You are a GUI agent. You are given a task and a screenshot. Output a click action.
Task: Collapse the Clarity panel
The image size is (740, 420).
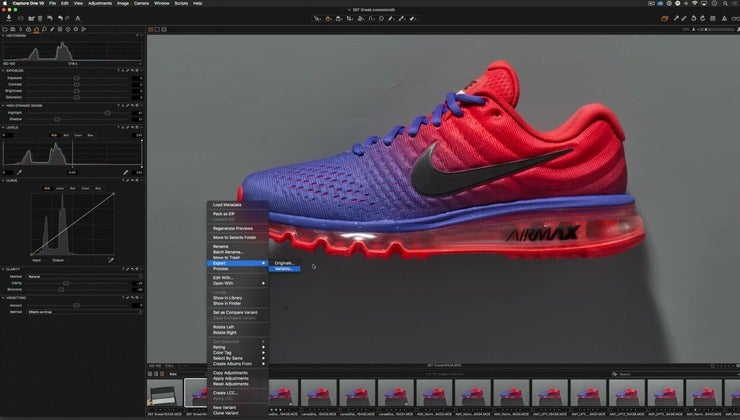click(x=3, y=269)
